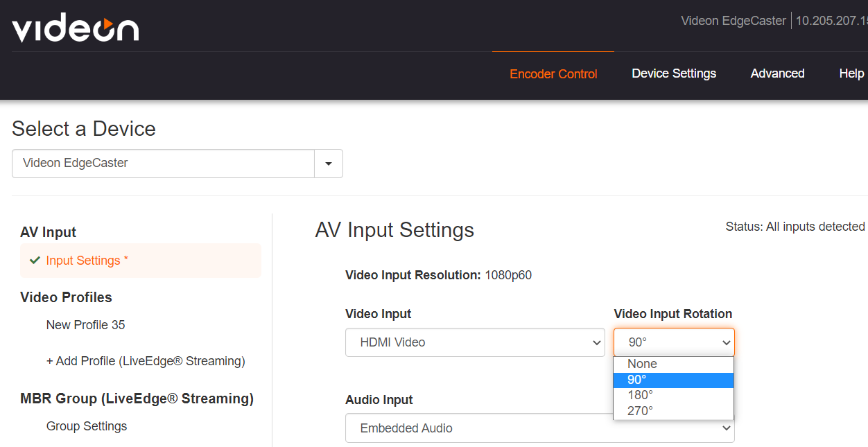
Task: Click the Status: All inputs detected text
Action: point(795,227)
